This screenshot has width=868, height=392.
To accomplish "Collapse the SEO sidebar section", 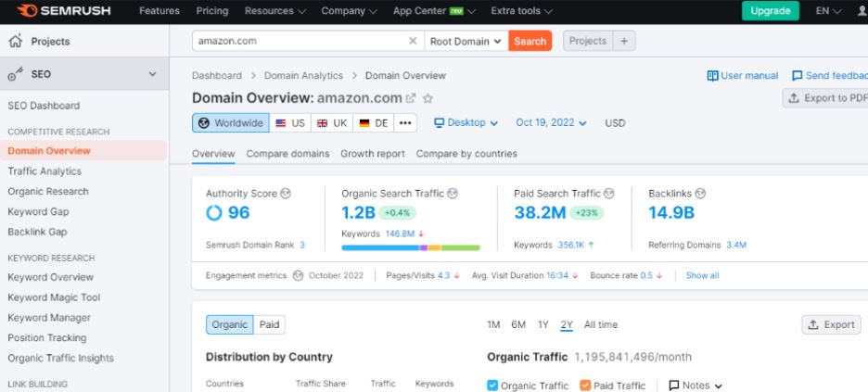I will pos(152,73).
